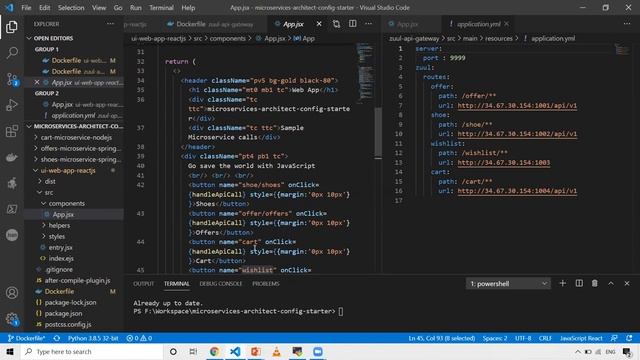Kill terminal with trash icon
640x360 pixels.
595,283
